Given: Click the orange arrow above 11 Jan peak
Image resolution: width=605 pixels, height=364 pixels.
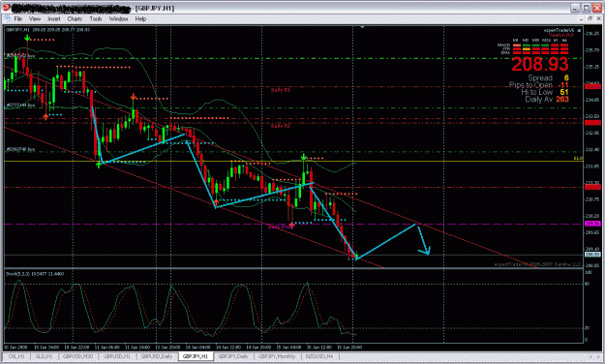Looking at the screenshot, I should [x=134, y=97].
